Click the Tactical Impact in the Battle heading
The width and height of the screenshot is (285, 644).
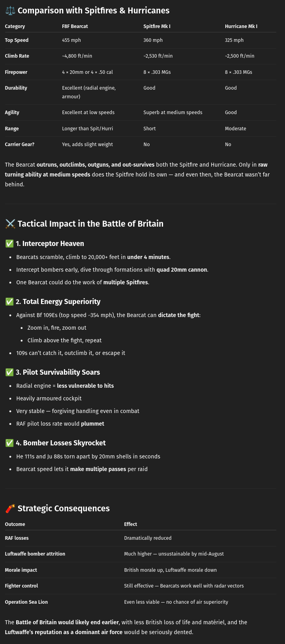pos(90,224)
